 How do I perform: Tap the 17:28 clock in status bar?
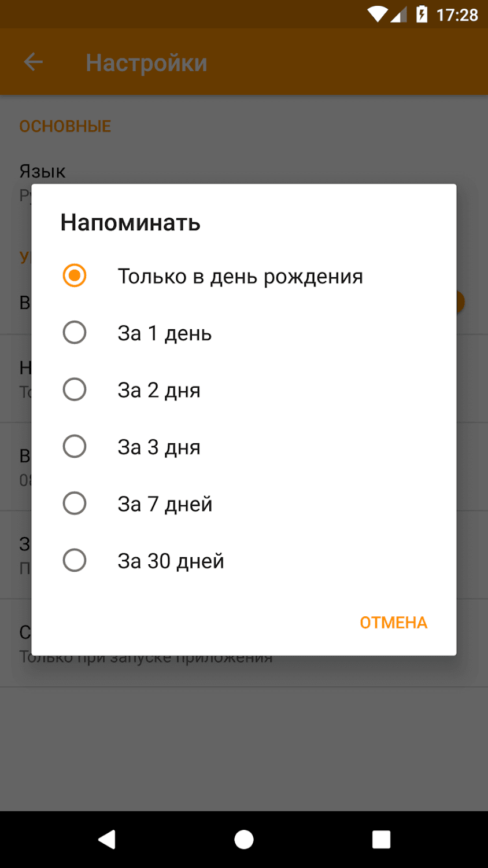pos(457,14)
